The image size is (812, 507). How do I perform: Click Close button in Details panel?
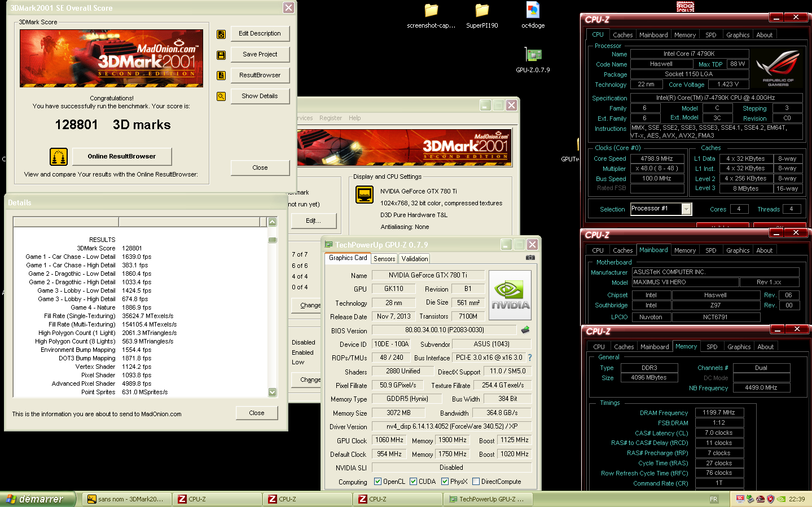click(x=257, y=413)
